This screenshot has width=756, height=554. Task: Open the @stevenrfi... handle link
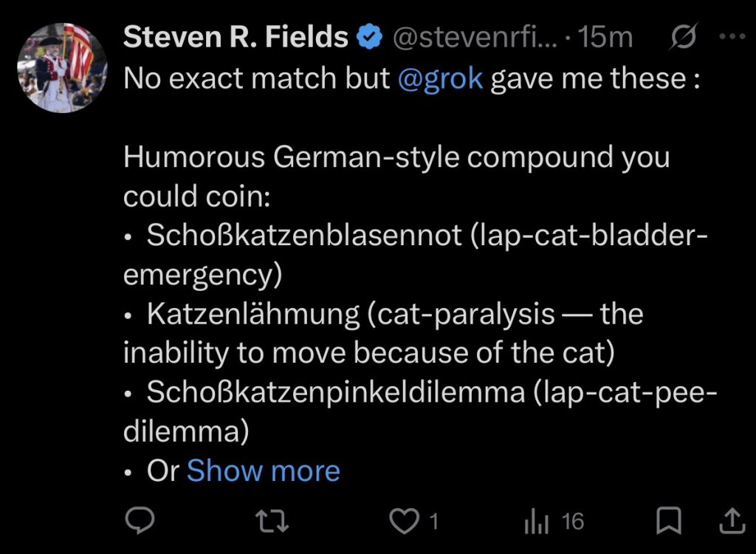(474, 38)
